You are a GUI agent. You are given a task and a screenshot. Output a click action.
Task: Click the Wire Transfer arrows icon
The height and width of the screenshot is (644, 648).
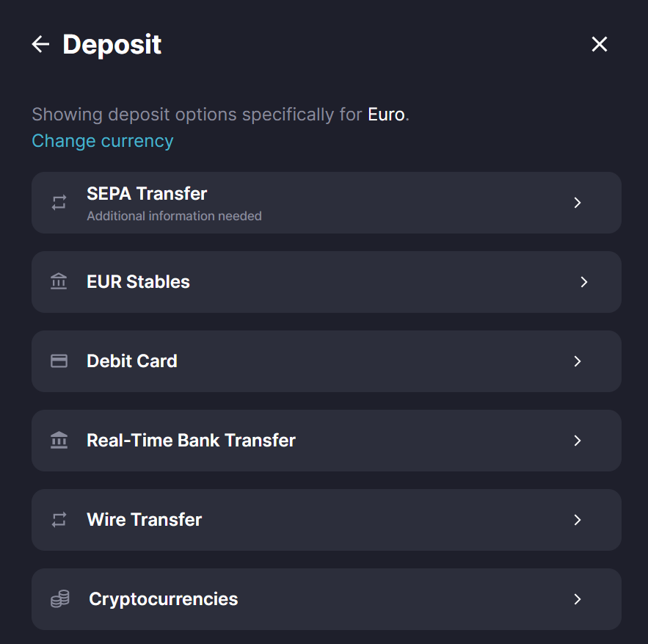point(59,520)
